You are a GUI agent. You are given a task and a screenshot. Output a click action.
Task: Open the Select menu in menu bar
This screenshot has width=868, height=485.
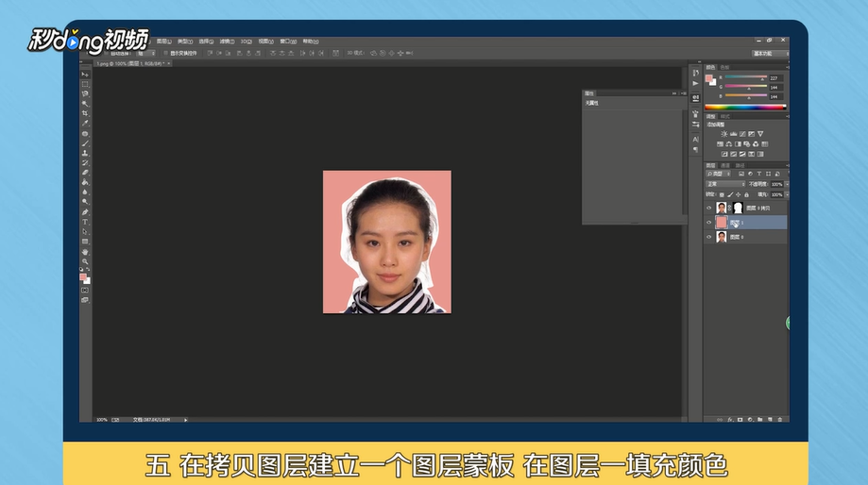coord(206,42)
